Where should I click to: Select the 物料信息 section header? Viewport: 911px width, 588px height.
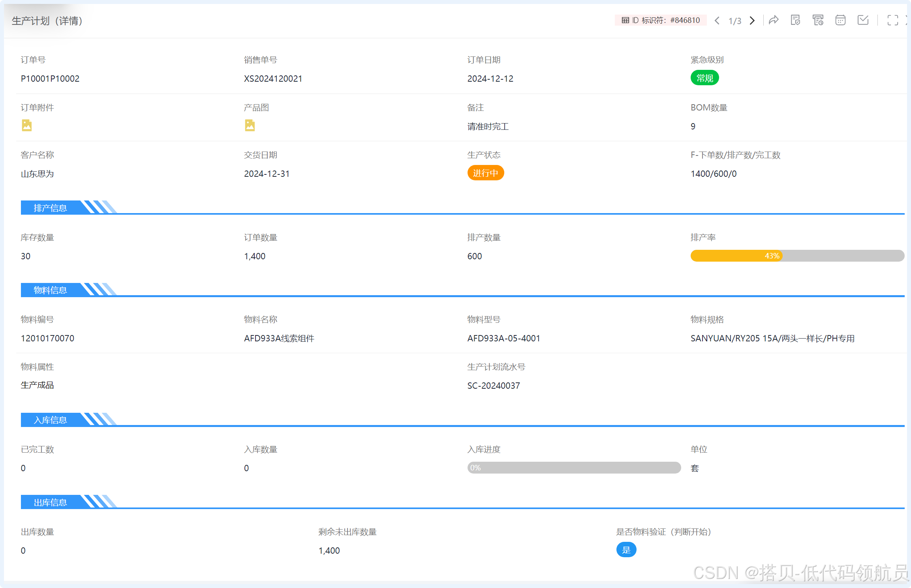51,290
